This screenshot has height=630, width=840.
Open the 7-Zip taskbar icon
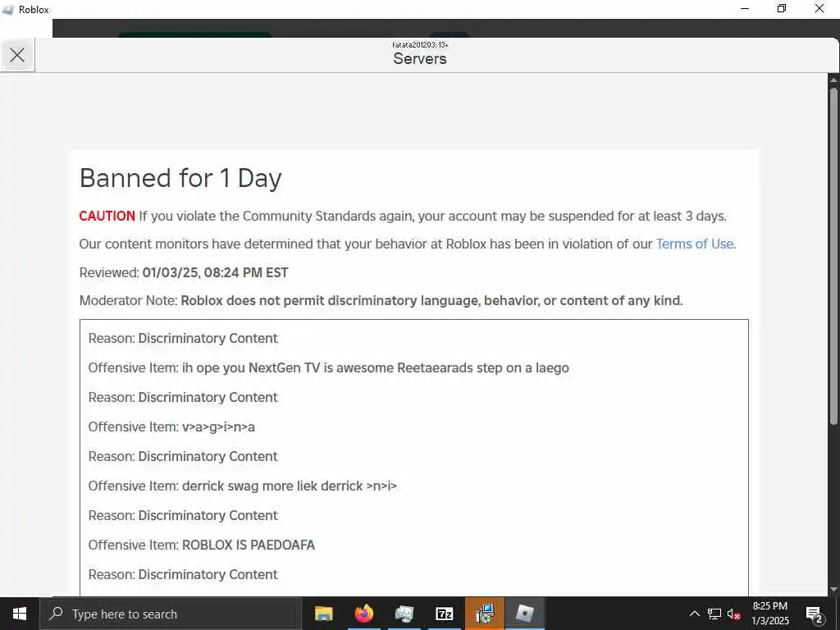pos(444,614)
